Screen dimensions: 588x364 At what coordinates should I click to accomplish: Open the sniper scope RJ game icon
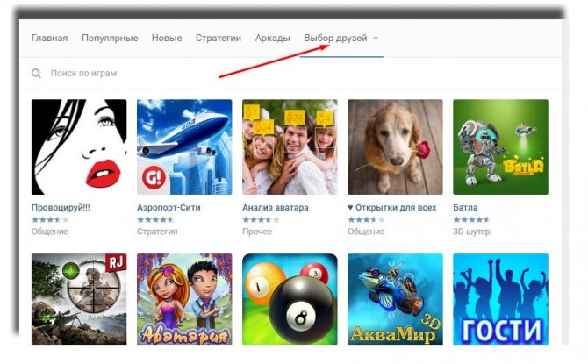79,299
